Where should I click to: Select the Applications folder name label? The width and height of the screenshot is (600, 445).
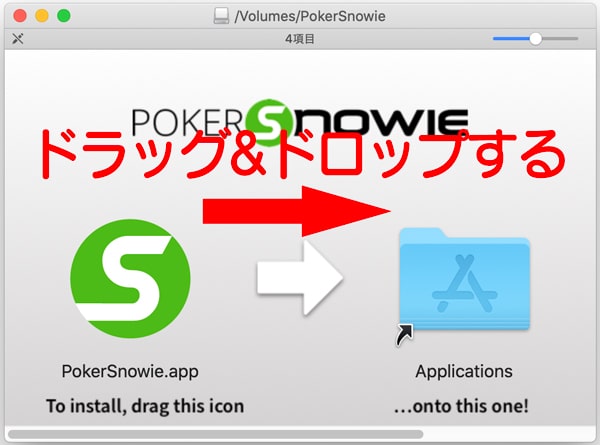[463, 371]
